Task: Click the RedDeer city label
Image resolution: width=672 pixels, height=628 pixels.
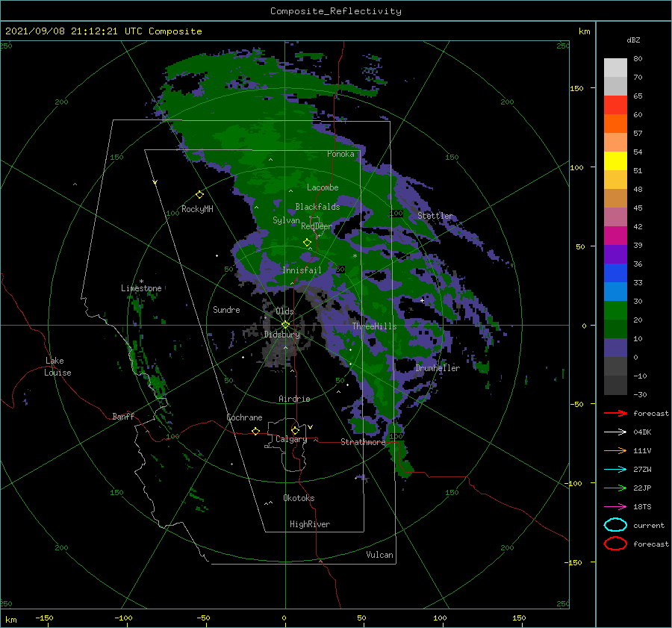Action: tap(317, 226)
